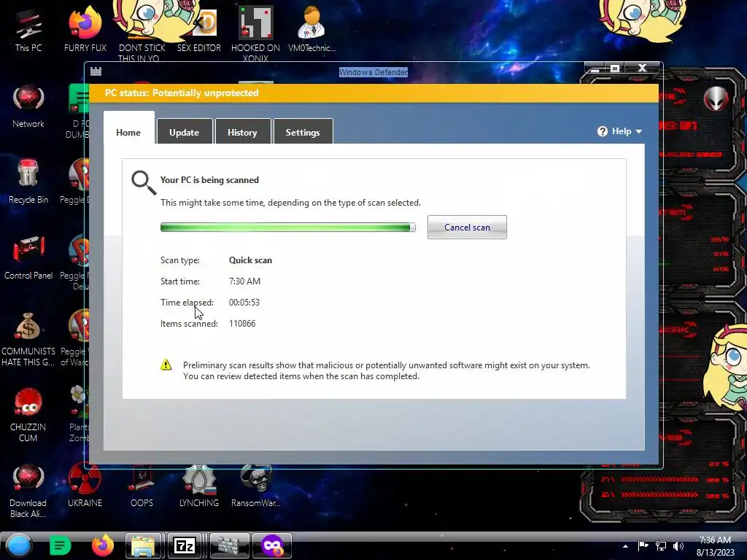Image resolution: width=747 pixels, height=560 pixels.
Task: Open the COMMUNISTS HATE THIS G... shortcut
Action: [28, 339]
